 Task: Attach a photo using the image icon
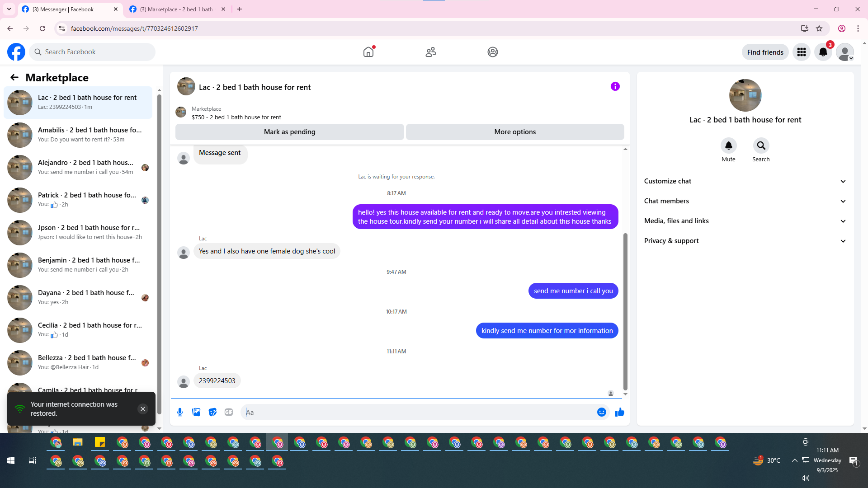coord(196,412)
